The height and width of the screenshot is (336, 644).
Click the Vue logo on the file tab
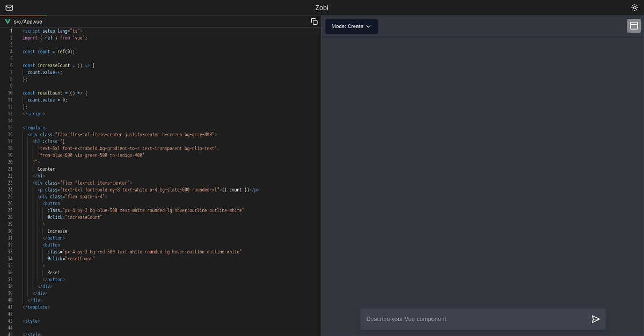pyautogui.click(x=8, y=21)
